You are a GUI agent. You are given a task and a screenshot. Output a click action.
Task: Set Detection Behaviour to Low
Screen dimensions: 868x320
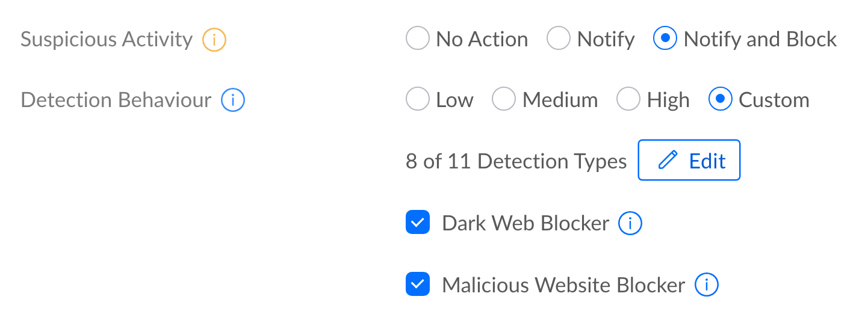[418, 100]
